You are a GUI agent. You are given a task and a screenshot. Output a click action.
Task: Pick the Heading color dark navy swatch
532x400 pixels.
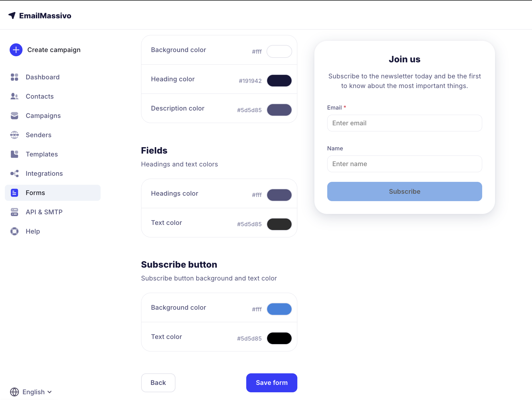coord(279,81)
